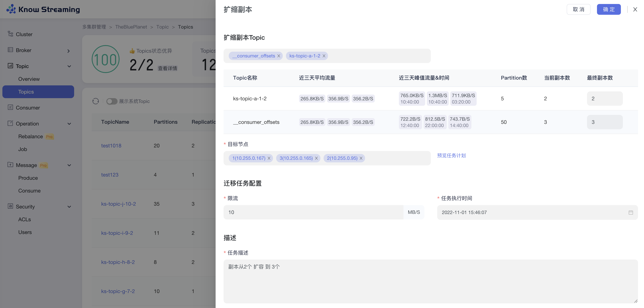Viewport: 644px width, 308px height.
Task: Remove the __consumer_offsets topic tag
Action: [279, 56]
